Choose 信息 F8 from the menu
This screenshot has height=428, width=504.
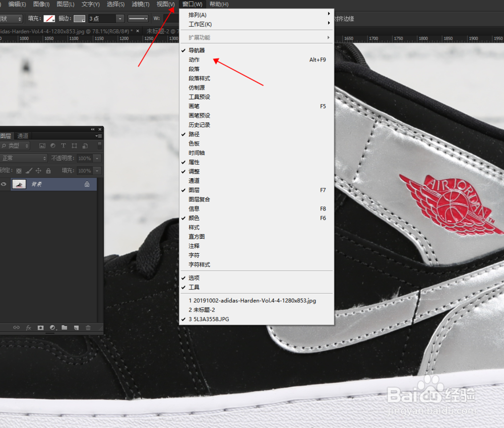click(257, 208)
